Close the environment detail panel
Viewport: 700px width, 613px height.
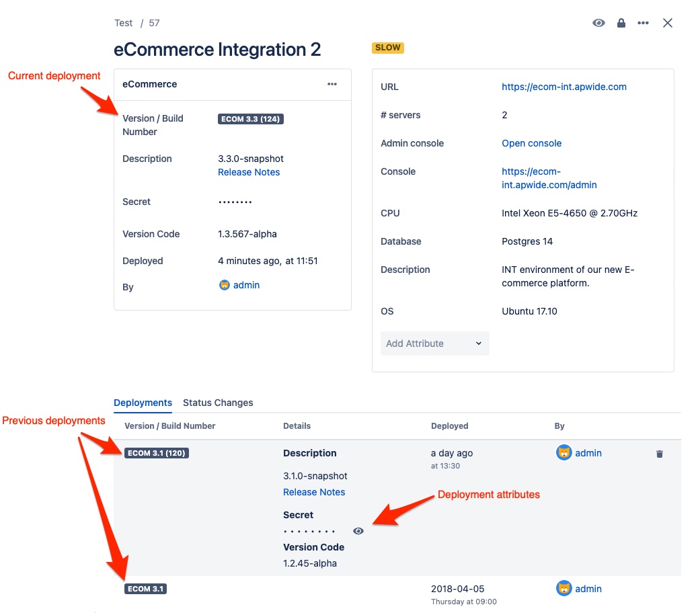coord(668,23)
